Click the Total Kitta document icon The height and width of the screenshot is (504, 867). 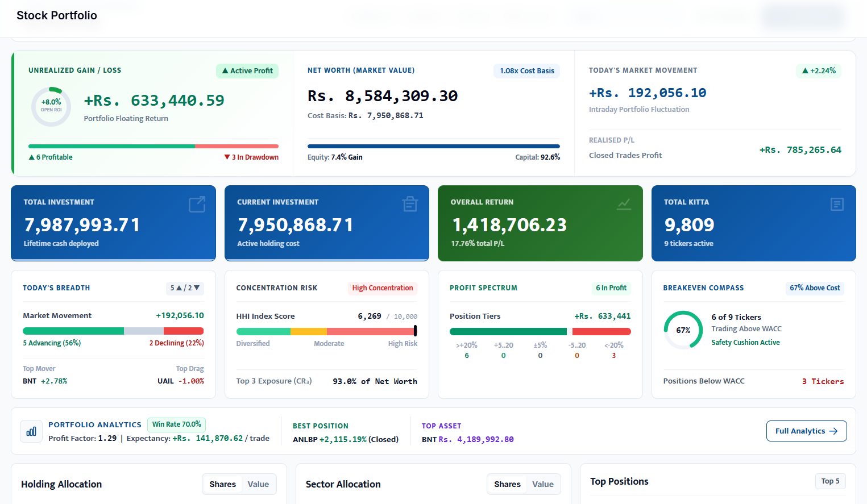837,204
